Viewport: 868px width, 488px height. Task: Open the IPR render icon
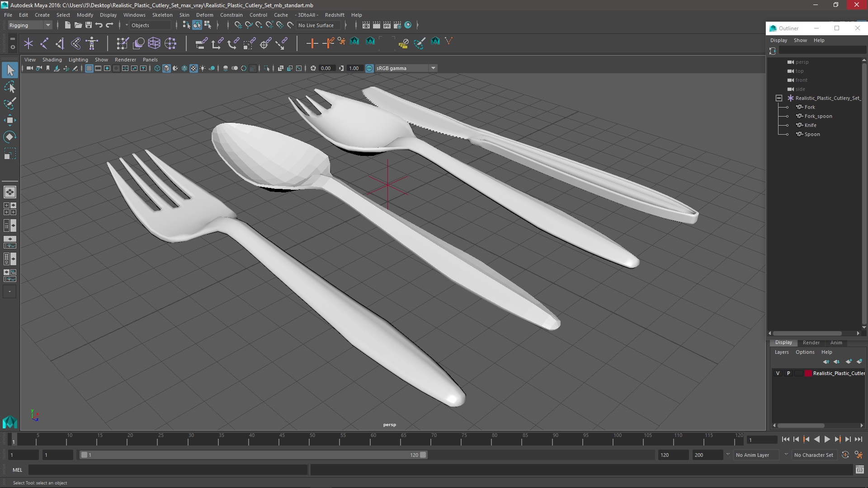(x=387, y=25)
